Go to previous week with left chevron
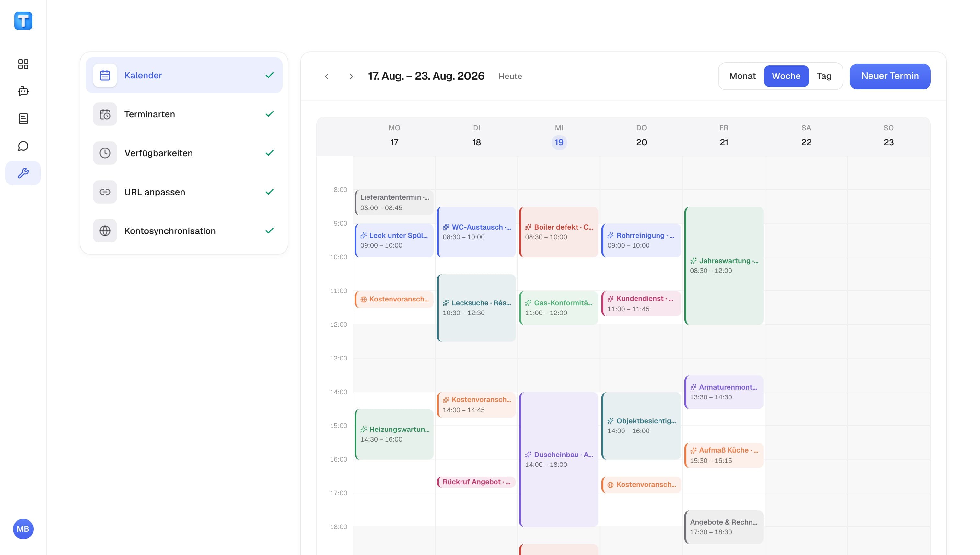The height and width of the screenshot is (555, 980). pyautogui.click(x=327, y=76)
